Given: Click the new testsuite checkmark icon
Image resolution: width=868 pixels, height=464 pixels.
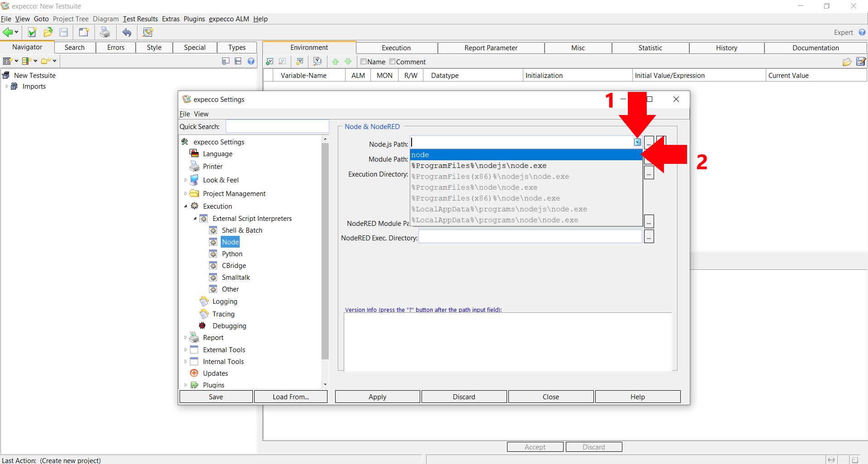Looking at the screenshot, I should point(32,32).
